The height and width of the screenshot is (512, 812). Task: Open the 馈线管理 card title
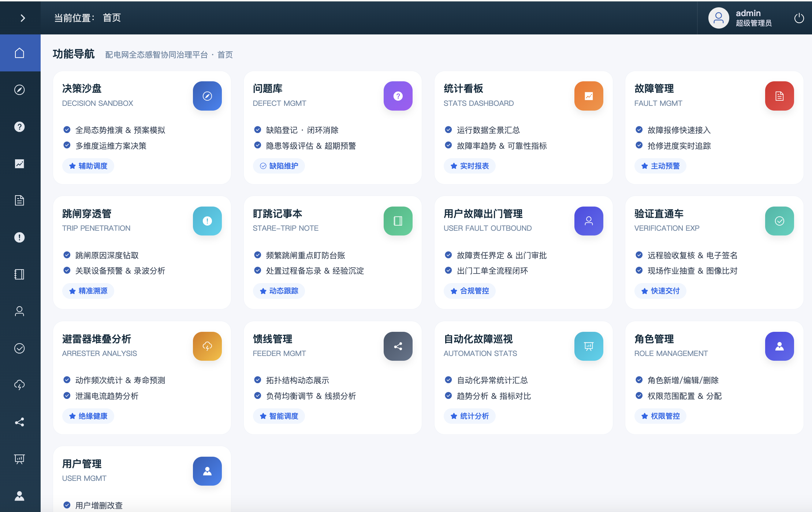(x=273, y=339)
